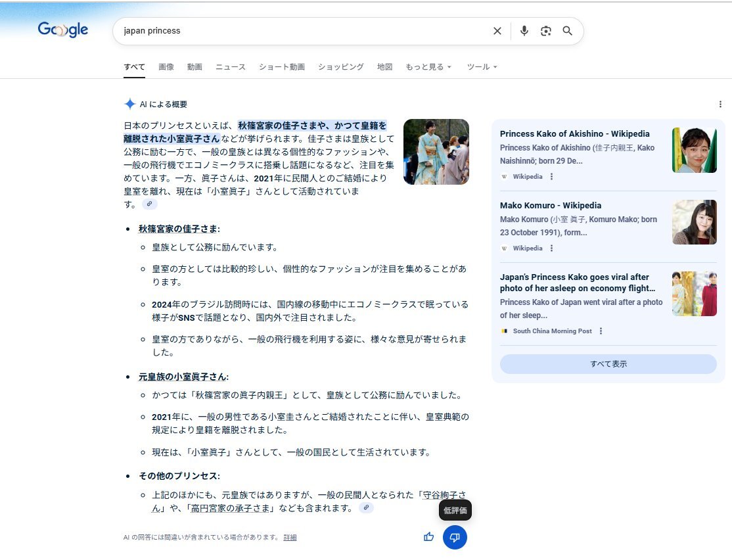Start voice search with microphone icon
The width and height of the screenshot is (732, 560).
(524, 31)
